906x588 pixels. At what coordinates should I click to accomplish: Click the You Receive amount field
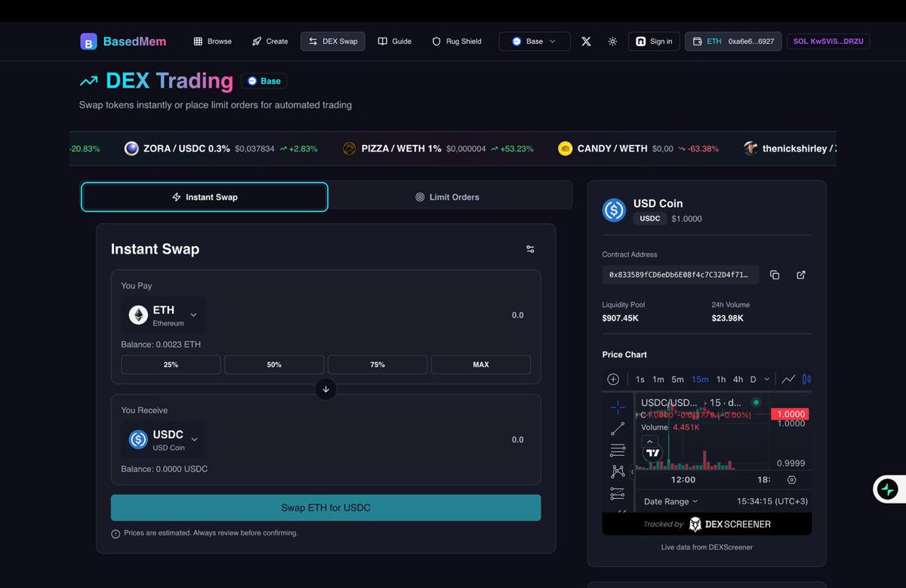[x=517, y=440]
